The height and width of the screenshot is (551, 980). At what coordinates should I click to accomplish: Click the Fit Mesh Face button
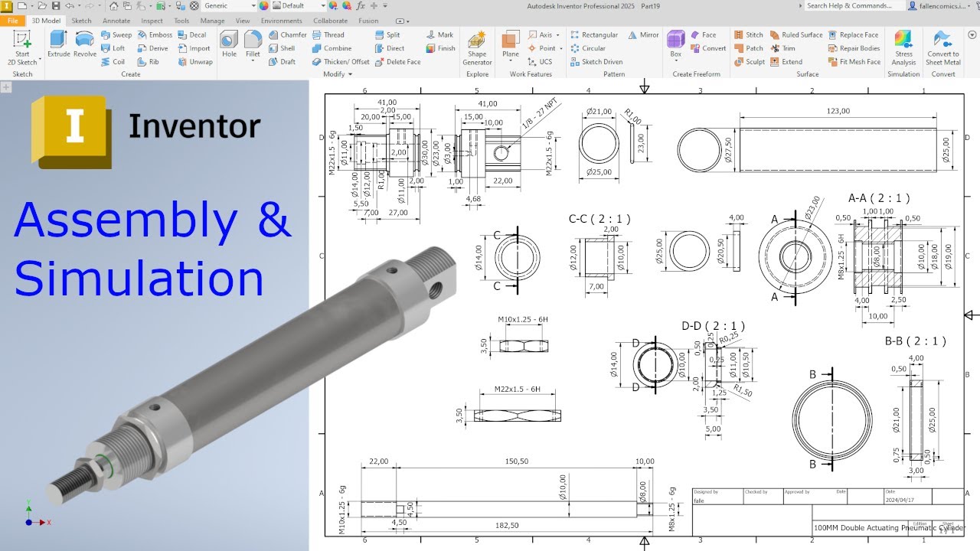point(854,62)
